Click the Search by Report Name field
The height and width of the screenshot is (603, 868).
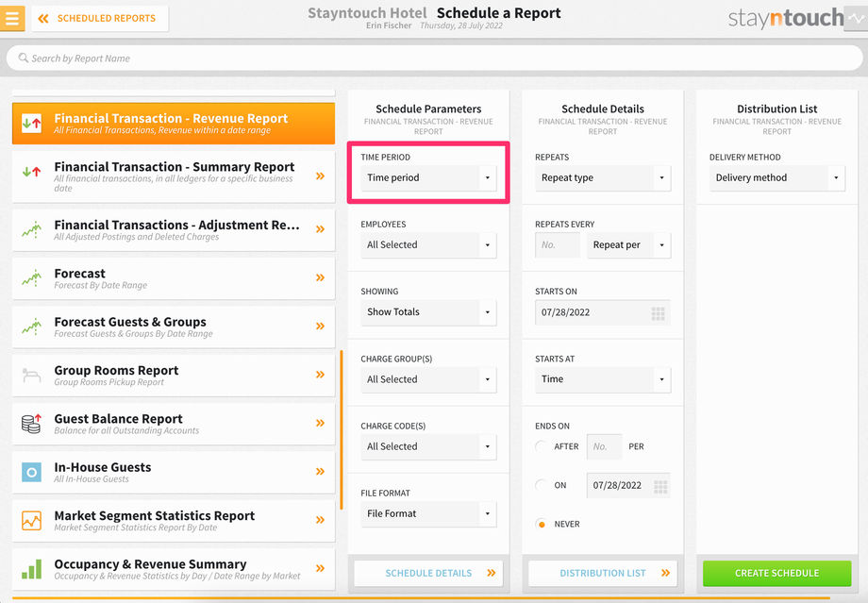pos(434,59)
